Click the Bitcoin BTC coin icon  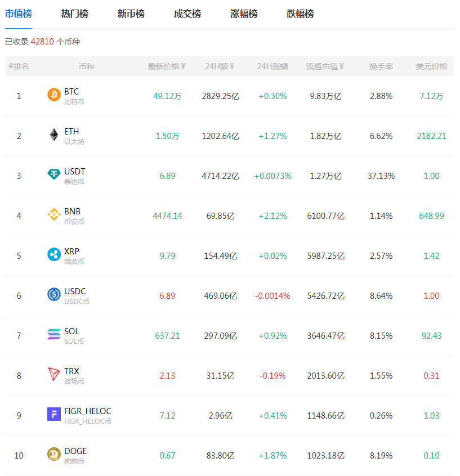pyautogui.click(x=54, y=95)
